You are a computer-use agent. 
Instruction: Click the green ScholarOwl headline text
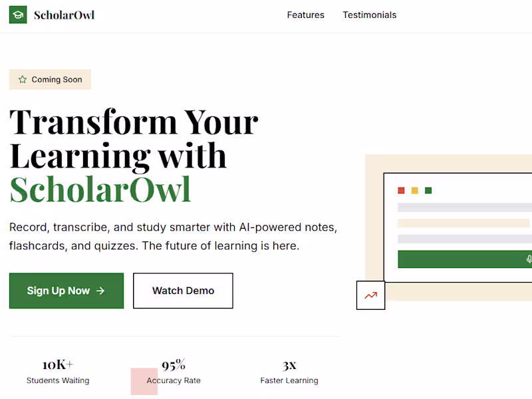point(100,189)
